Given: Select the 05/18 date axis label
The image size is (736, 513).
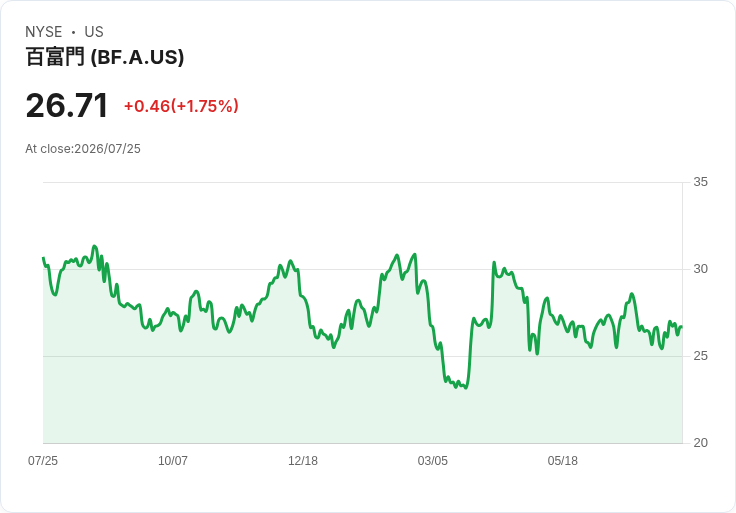Looking at the screenshot, I should [563, 461].
